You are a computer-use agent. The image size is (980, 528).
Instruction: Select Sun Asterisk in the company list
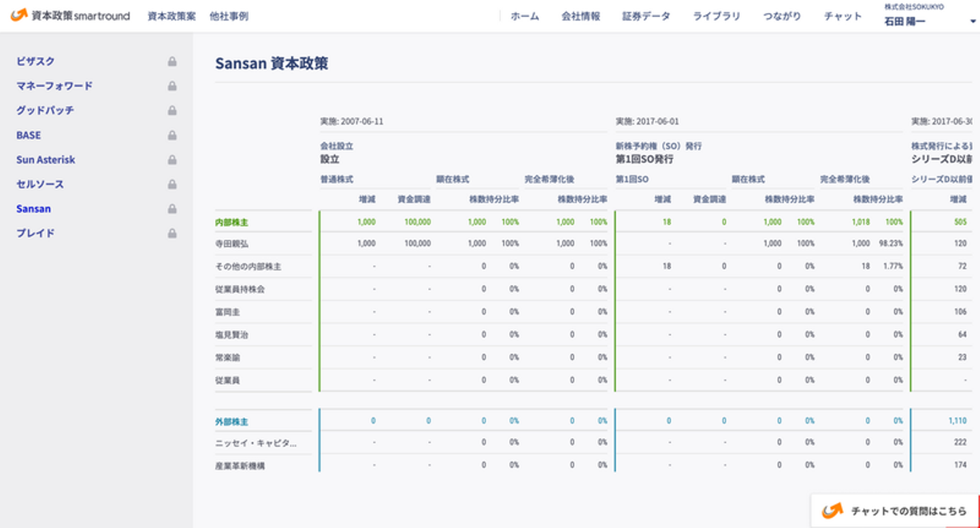(x=46, y=160)
